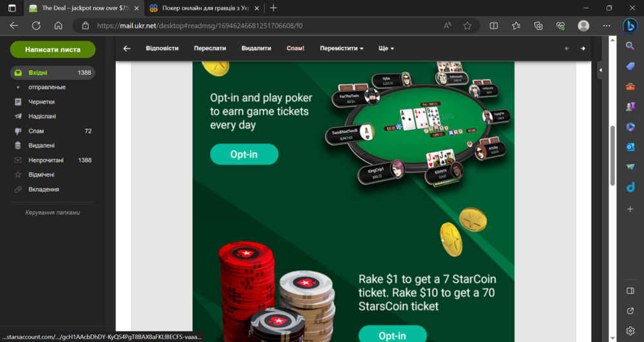Image resolution: width=644 pixels, height=342 pixels.
Task: Click Opt-in under StarCoin ticket text
Action: click(x=392, y=335)
